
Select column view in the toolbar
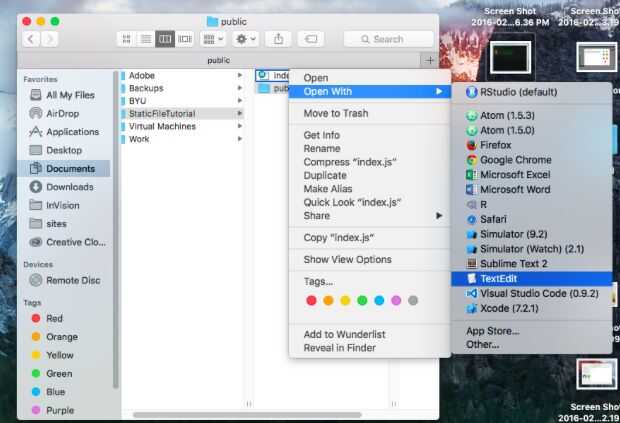165,39
